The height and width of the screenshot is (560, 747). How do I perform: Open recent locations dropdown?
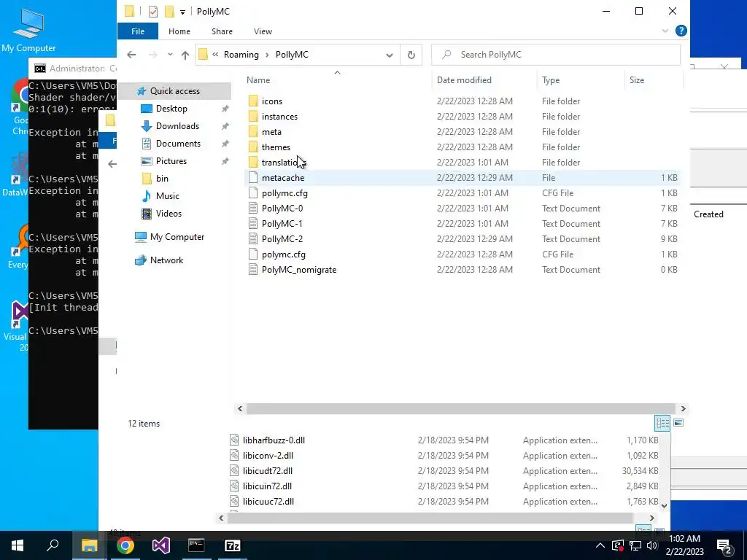coord(170,55)
